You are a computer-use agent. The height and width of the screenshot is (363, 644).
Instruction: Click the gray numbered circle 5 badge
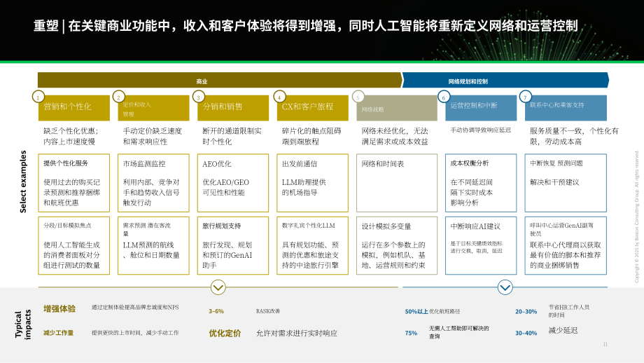(358, 97)
